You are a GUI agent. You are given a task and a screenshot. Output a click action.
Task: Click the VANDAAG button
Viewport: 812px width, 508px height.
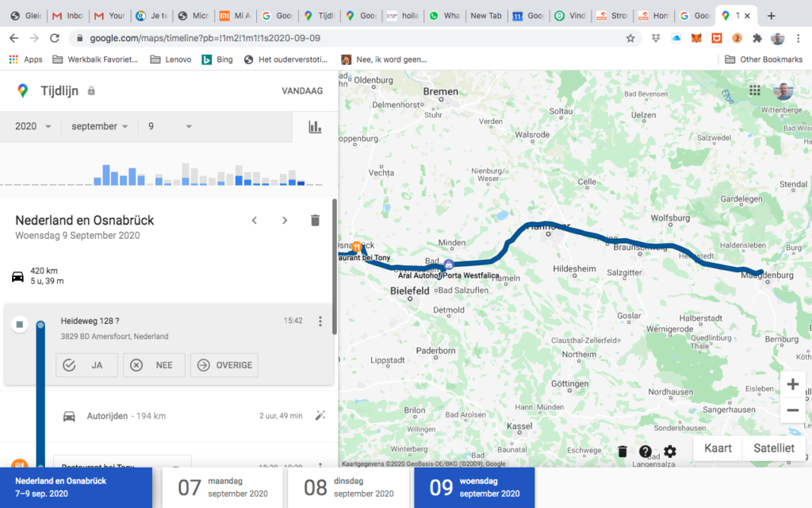click(x=302, y=91)
